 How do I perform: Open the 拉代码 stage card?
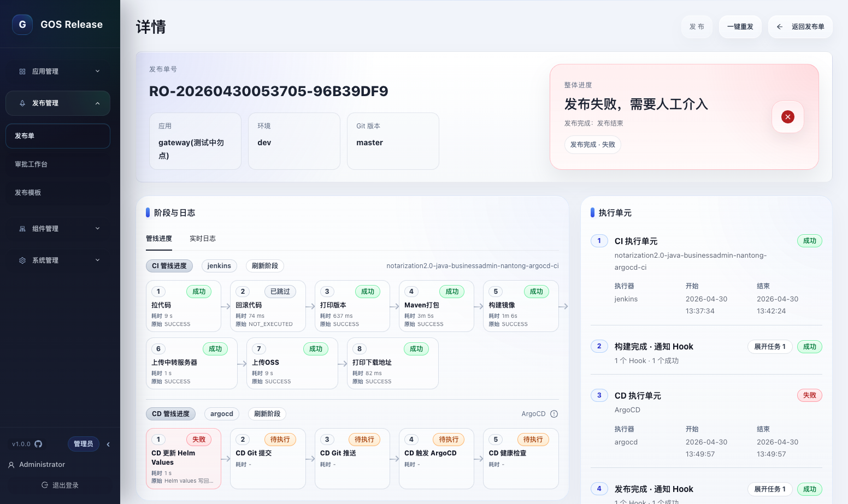point(184,306)
